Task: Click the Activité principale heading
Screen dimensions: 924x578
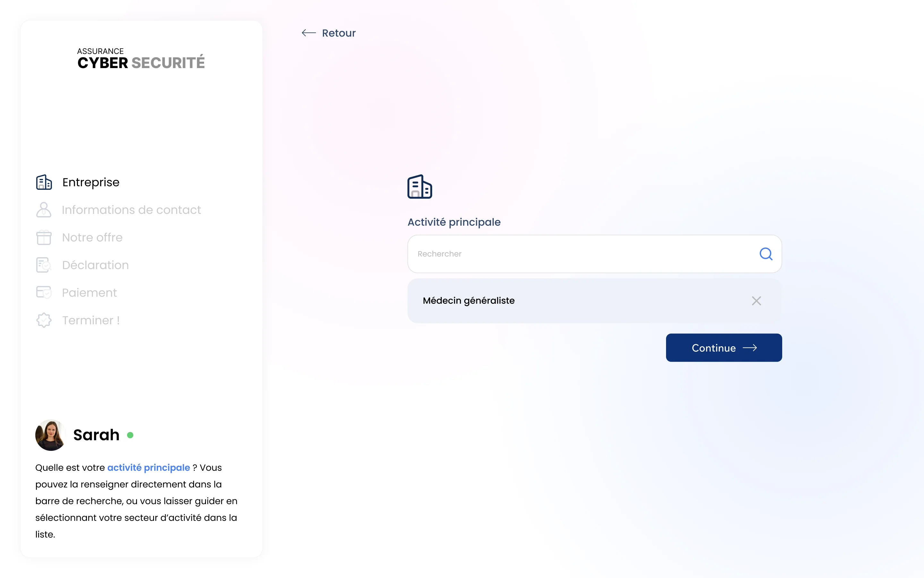Action: pos(454,222)
